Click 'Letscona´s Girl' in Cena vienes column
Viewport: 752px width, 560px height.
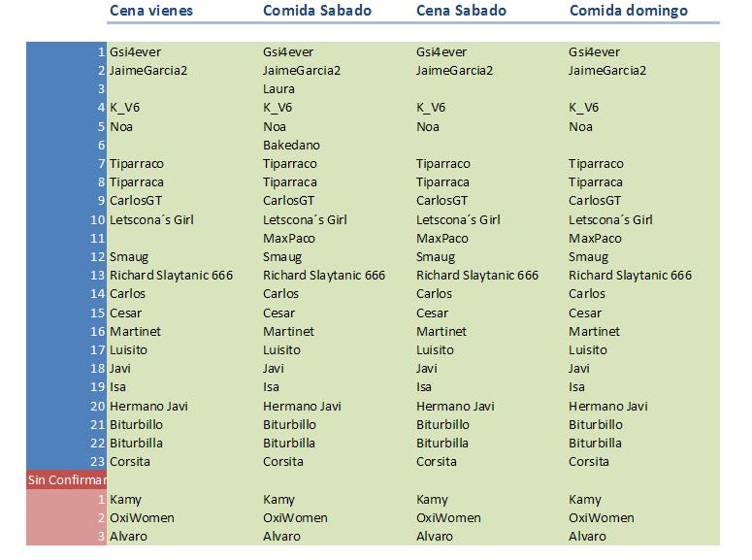151,220
